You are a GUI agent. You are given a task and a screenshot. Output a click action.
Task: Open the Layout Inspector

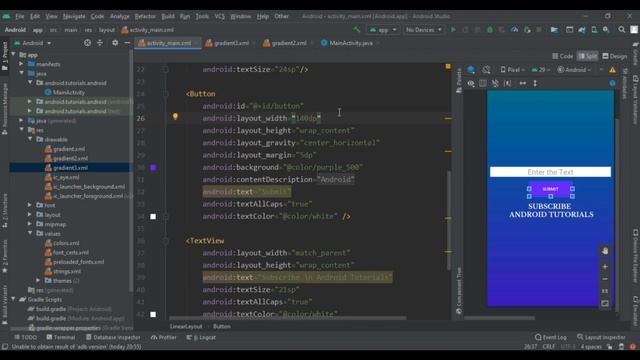601,338
